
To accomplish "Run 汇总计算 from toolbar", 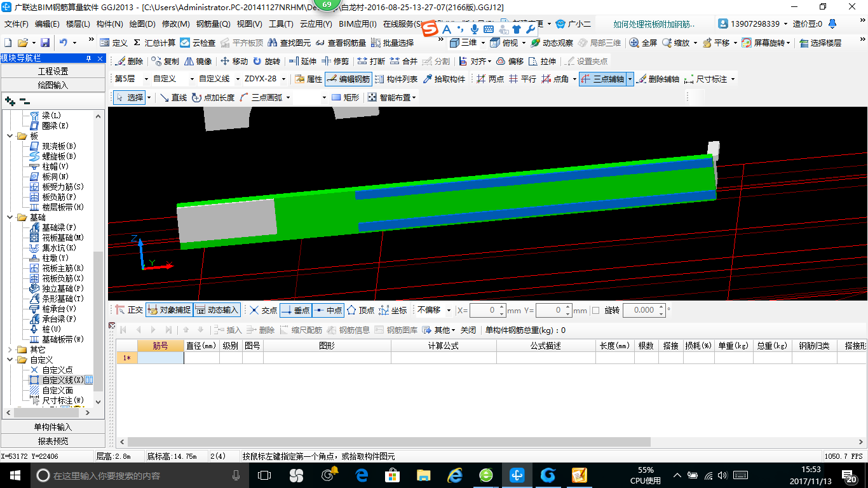I will 154,43.
